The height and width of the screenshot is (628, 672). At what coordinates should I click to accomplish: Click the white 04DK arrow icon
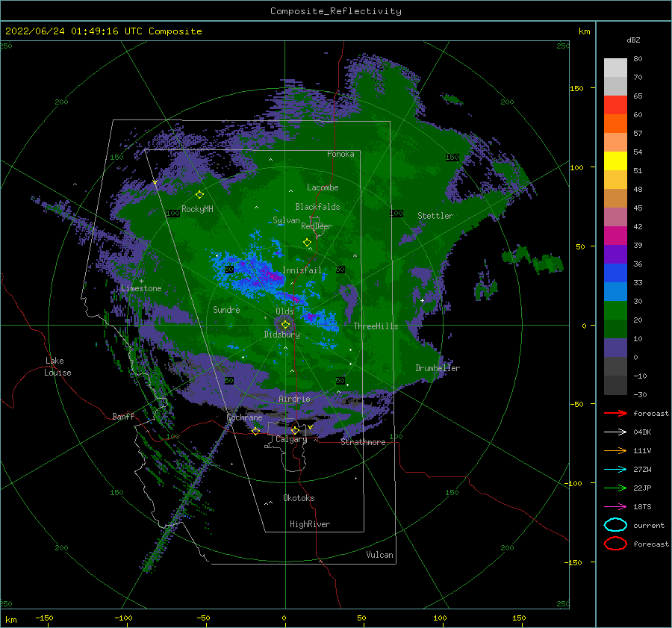(x=615, y=432)
